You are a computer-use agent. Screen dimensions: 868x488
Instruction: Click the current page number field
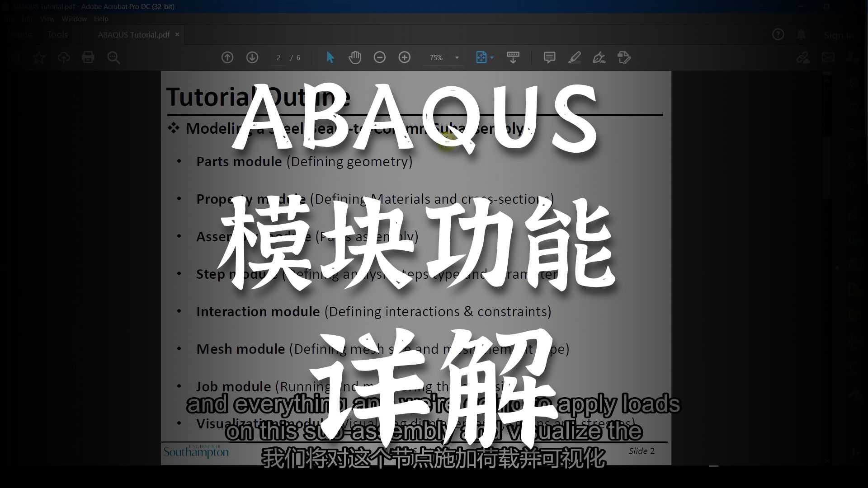pyautogui.click(x=278, y=58)
